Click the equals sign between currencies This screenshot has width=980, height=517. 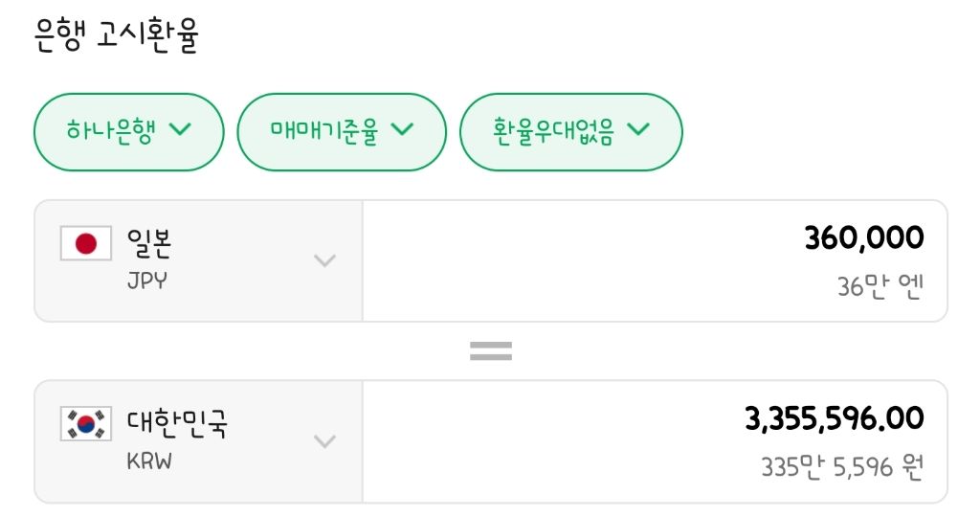(491, 351)
